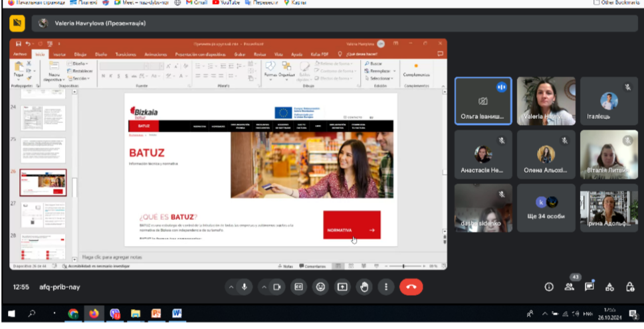
Task: Toggle italic (K) formatting
Action: (111, 76)
